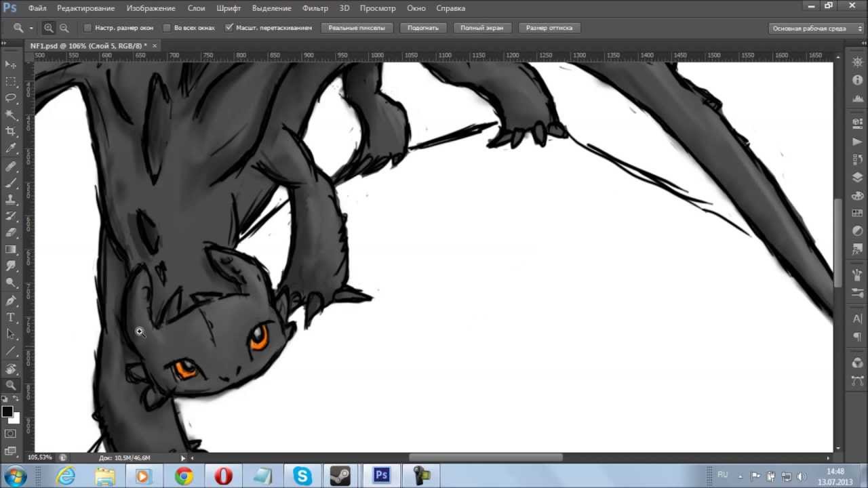
Task: Open the Paragraph panel icon
Action: point(857,337)
